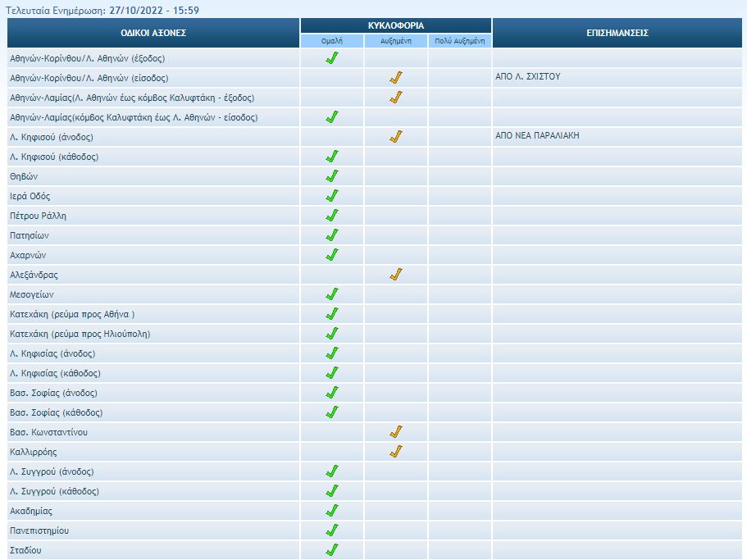747x560 pixels.
Task: Click the green checkmark for Αθηνών-Κορίνθου (έξοδος)
Action: coord(332,58)
